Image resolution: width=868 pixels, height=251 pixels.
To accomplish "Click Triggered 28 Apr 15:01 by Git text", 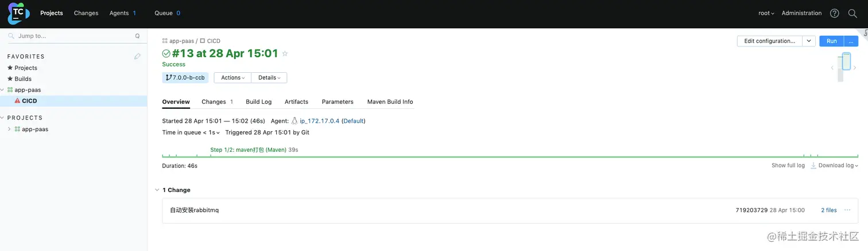I will [x=268, y=132].
